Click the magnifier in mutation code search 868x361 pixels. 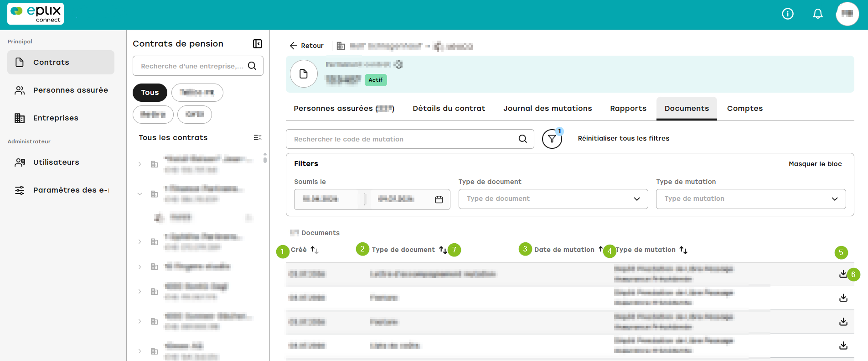pyautogui.click(x=523, y=139)
